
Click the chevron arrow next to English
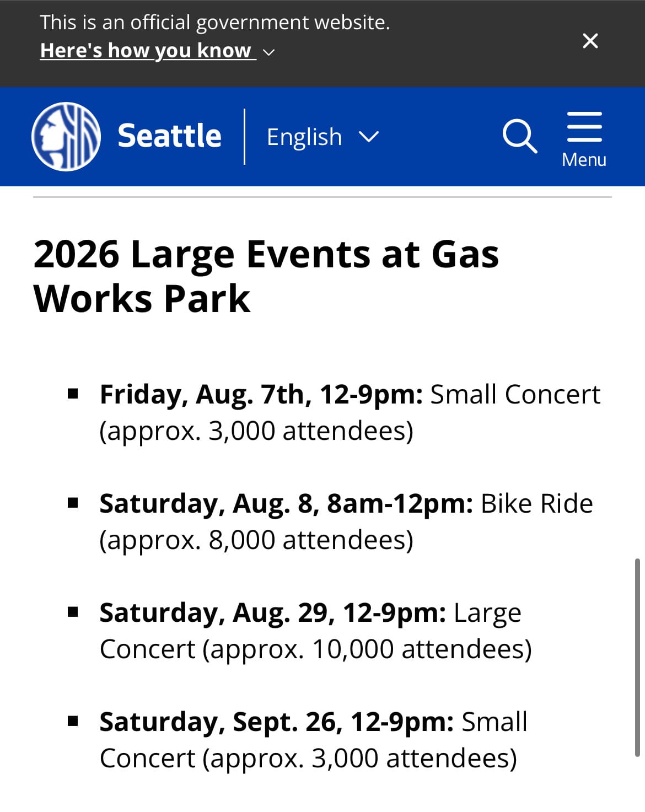368,136
